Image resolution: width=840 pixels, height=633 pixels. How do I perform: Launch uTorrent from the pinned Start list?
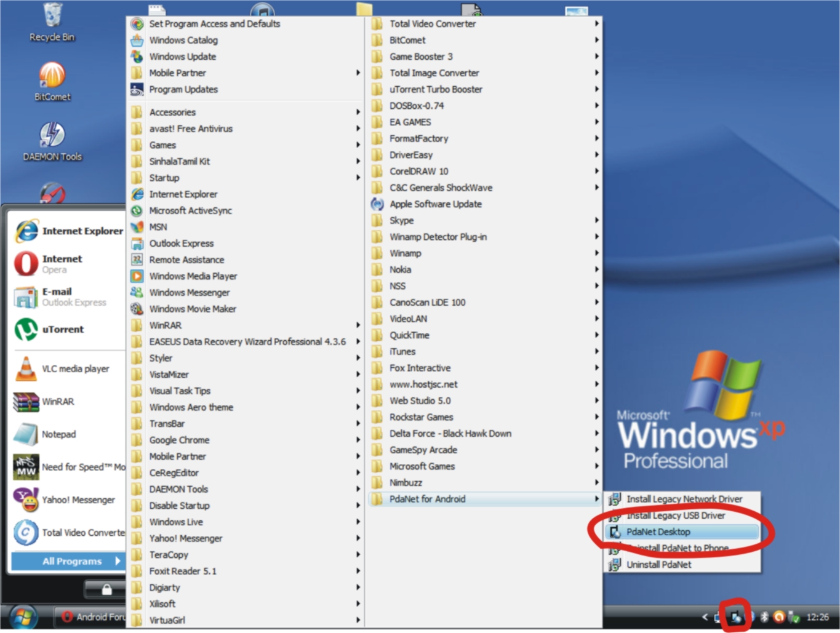26,330
